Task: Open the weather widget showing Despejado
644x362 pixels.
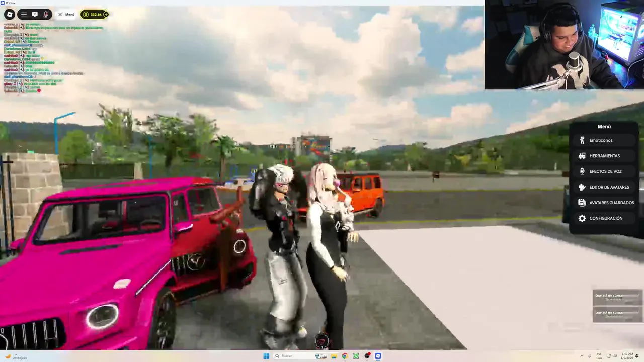Action: tap(16, 356)
